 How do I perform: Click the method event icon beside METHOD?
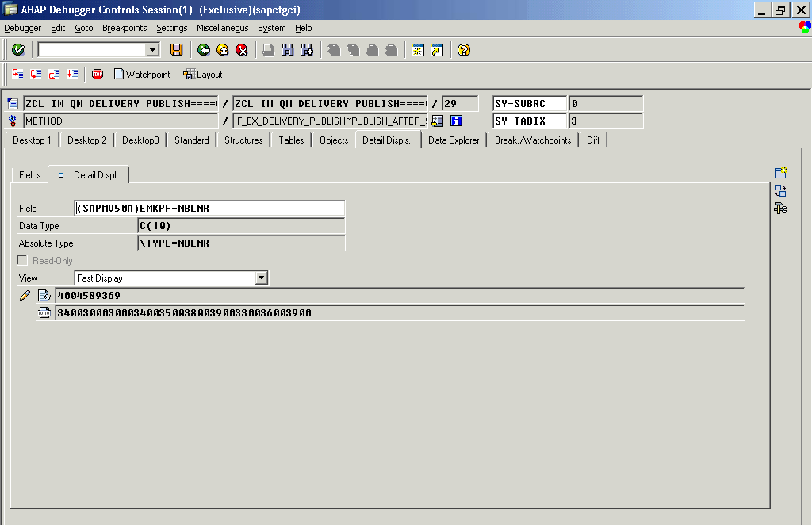point(13,121)
